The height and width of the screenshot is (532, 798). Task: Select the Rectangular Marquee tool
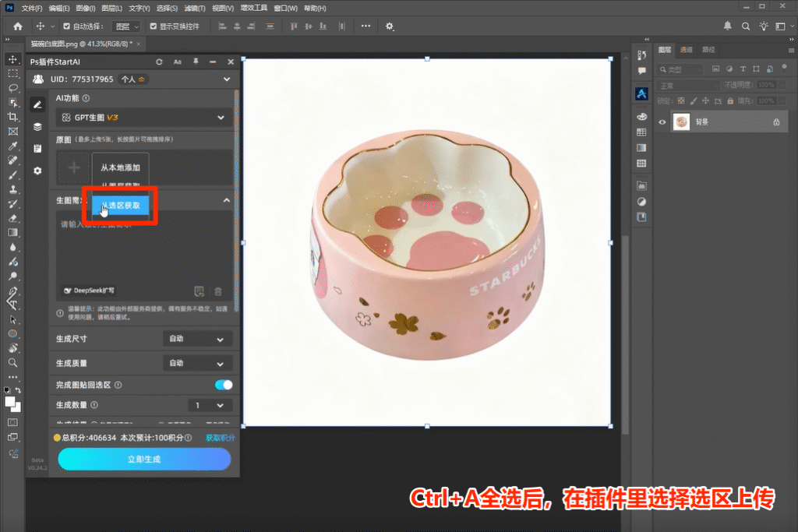tap(12, 74)
